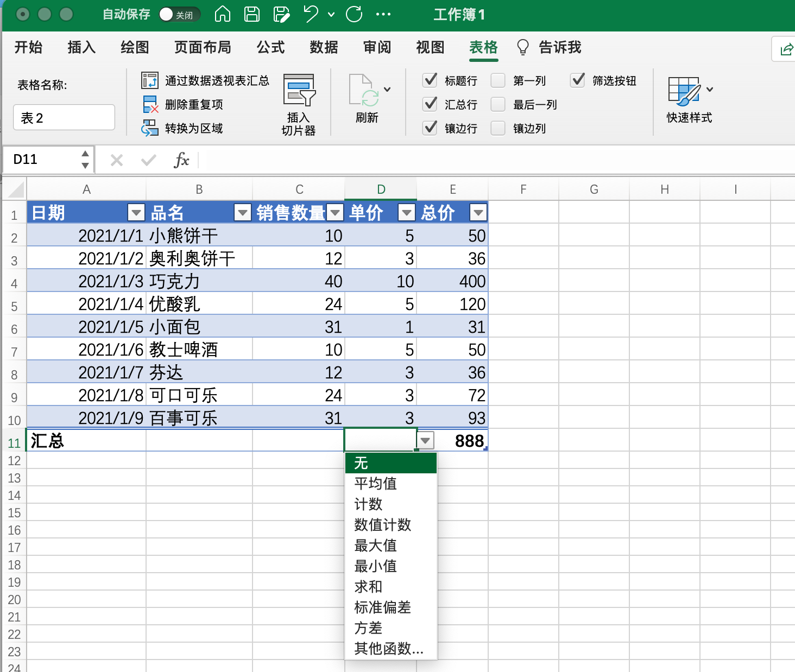Click the Redo refresh-style icon

point(354,15)
